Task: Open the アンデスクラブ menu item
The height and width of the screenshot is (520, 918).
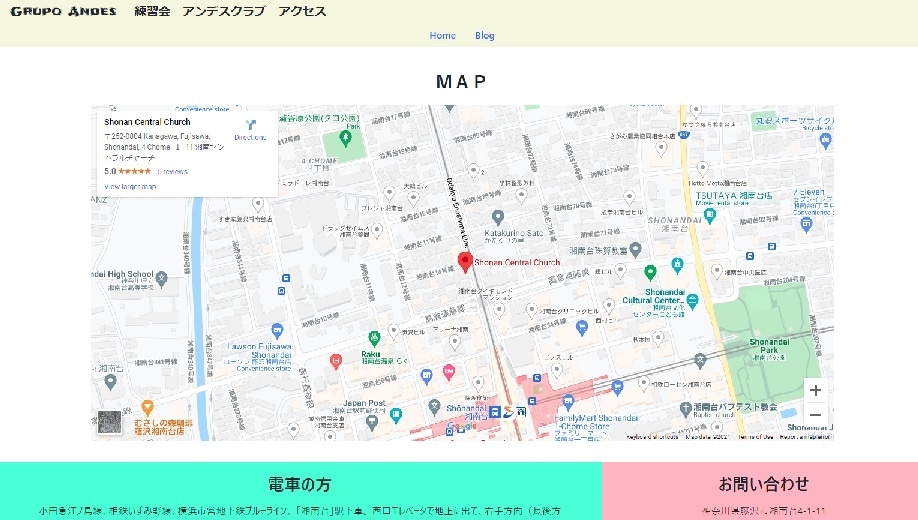Action: [224, 11]
